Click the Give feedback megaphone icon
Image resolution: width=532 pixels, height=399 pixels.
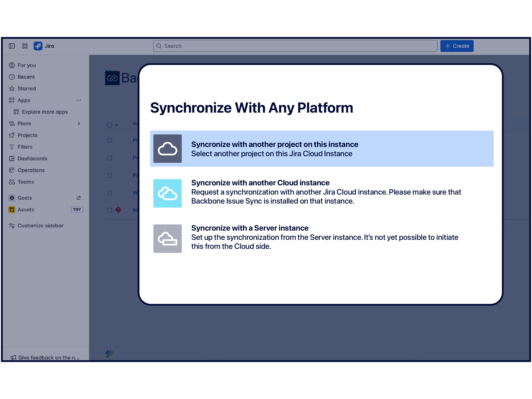(x=14, y=357)
